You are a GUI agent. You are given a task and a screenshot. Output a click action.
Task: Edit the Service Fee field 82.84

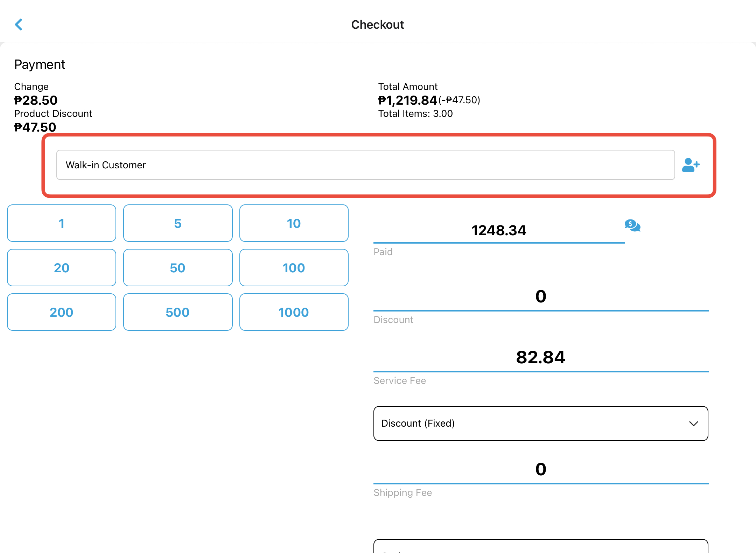point(540,357)
